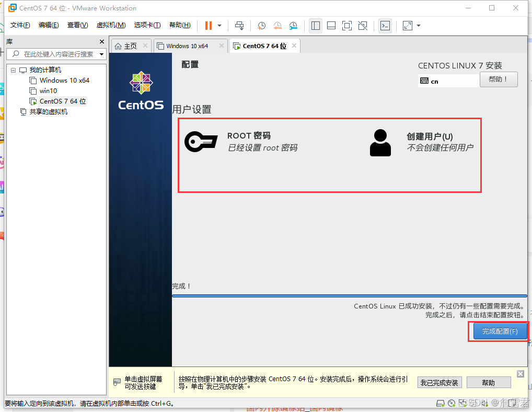The image size is (532, 412).
Task: Click the installation progress bar
Action: pyautogui.click(x=350, y=296)
